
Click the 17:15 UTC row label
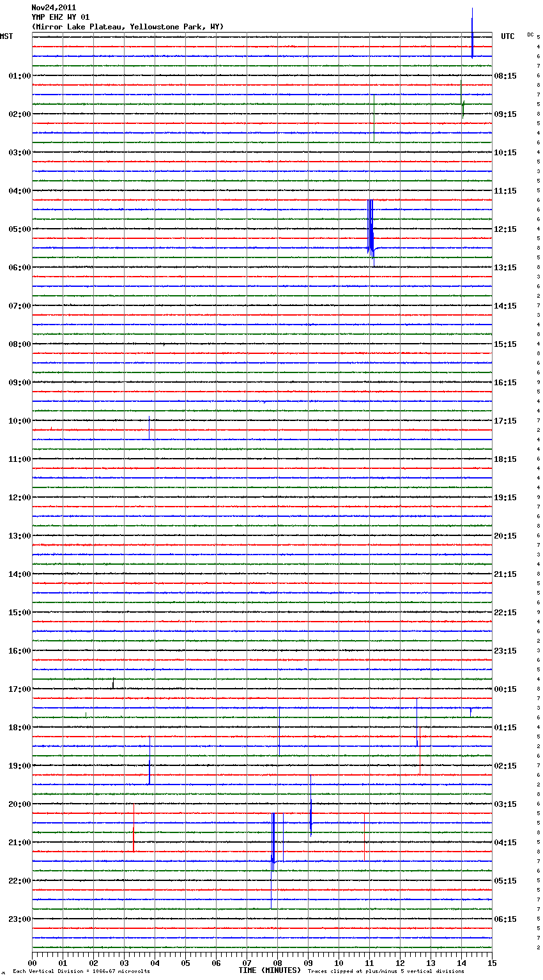pyautogui.click(x=505, y=421)
